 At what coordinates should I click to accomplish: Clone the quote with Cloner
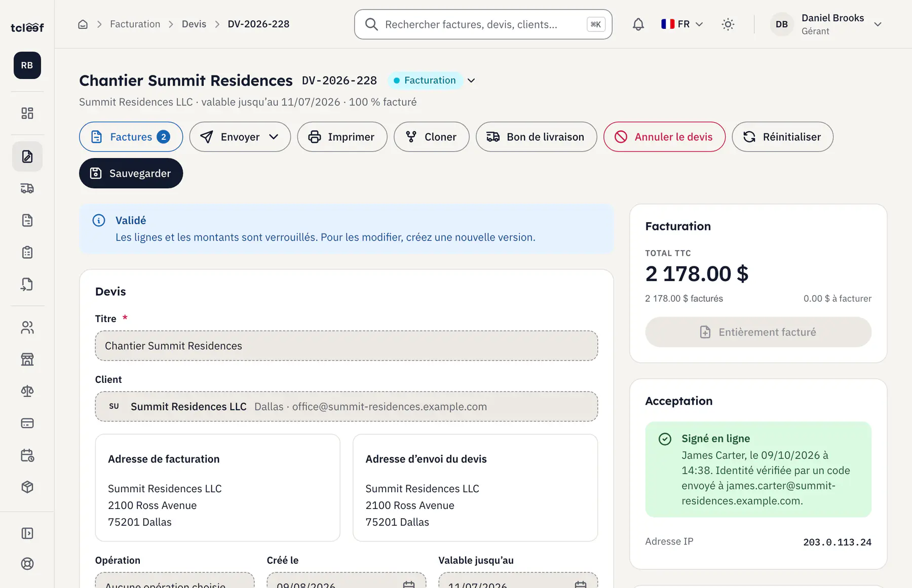pos(432,137)
